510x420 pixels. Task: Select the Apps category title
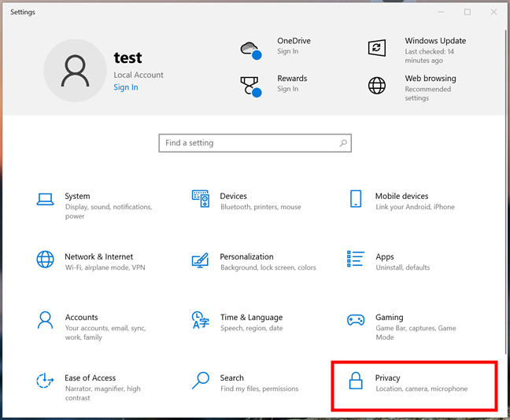coord(384,257)
